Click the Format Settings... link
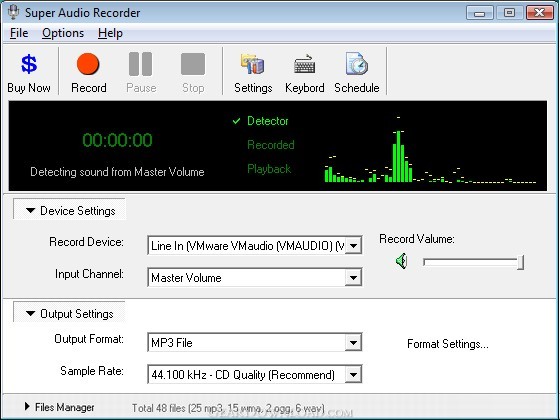Screen dimensions: 560x420 point(448,344)
